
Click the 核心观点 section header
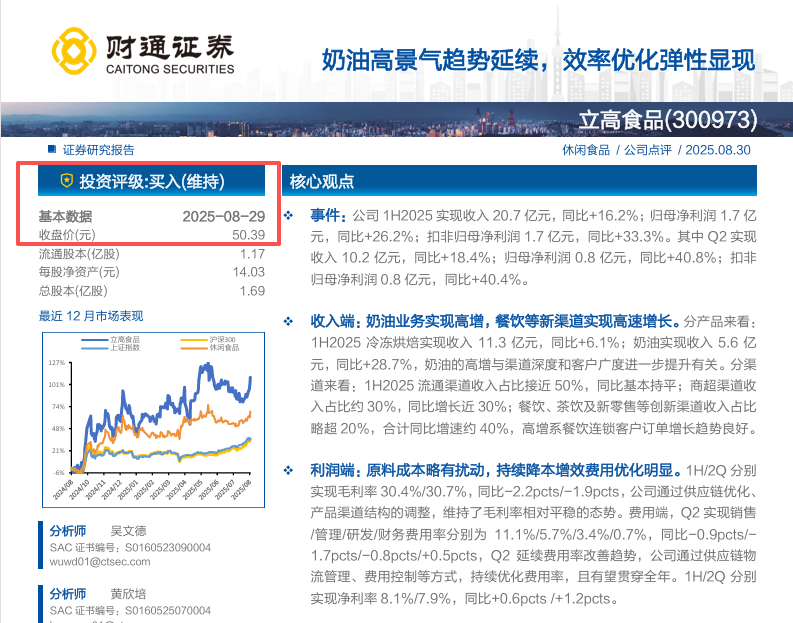[519, 181]
